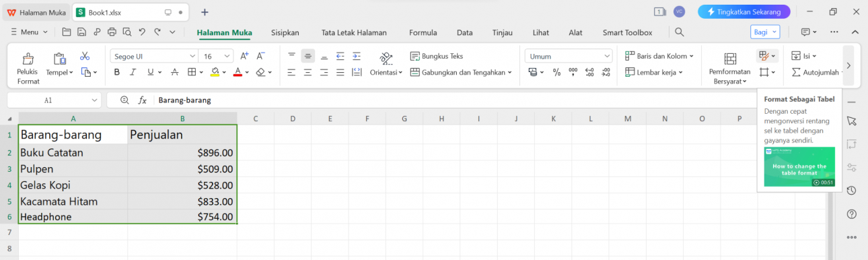Open the help question mark in sidebar
868x260 pixels.
coord(851,214)
